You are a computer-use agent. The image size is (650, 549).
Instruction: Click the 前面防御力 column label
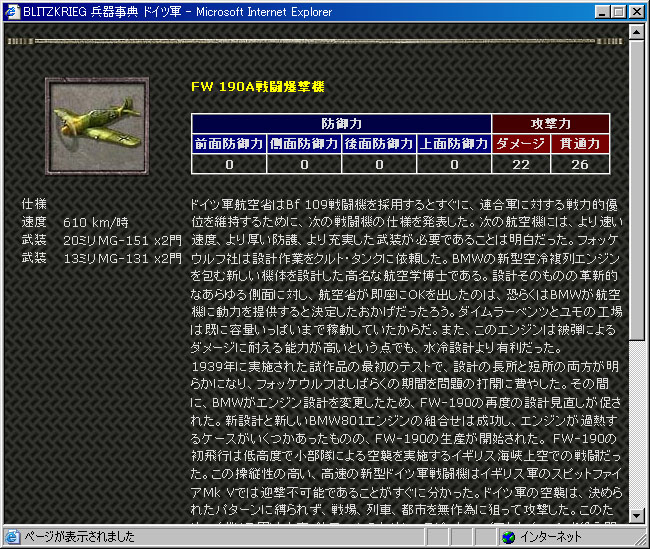click(229, 144)
